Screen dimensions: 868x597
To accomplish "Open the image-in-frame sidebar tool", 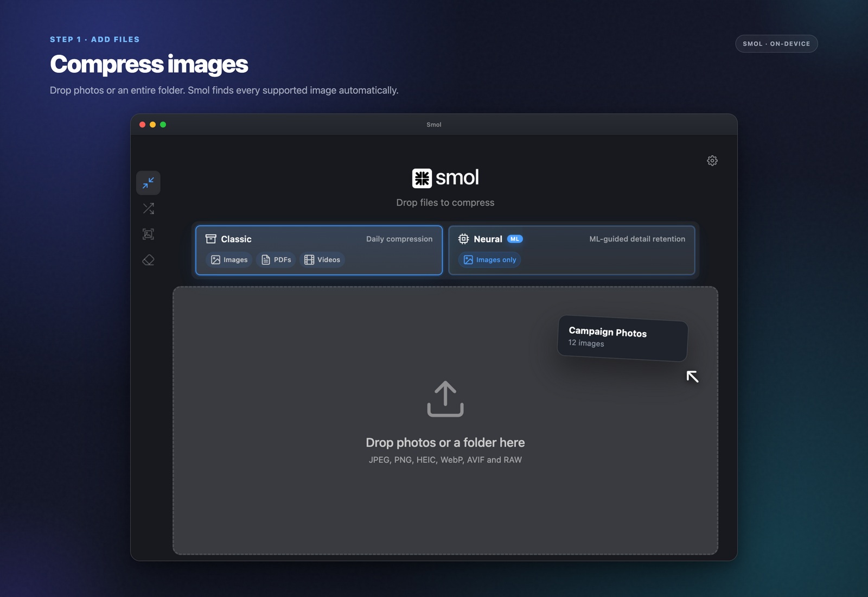I will coord(148,234).
